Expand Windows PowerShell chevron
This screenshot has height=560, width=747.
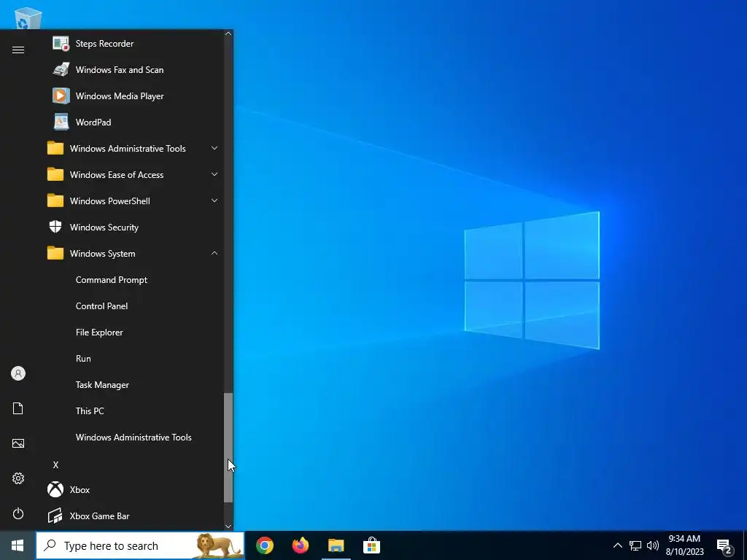click(x=214, y=201)
